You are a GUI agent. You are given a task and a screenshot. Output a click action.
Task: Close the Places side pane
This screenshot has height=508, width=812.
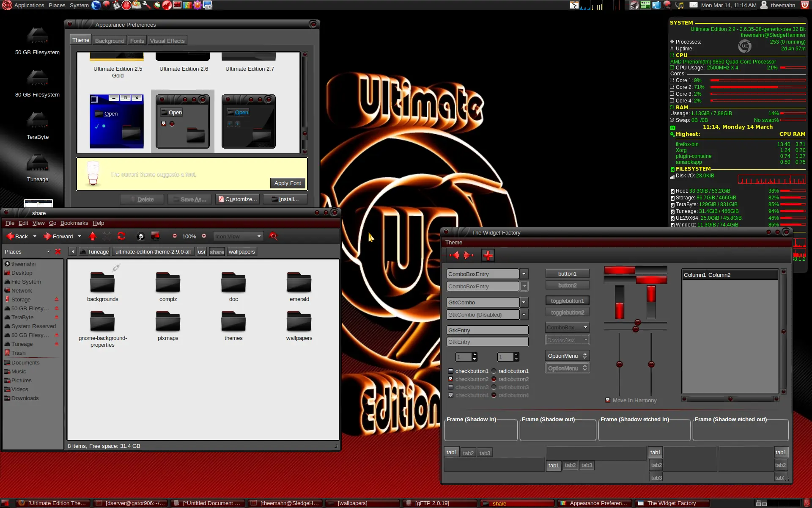click(58, 251)
